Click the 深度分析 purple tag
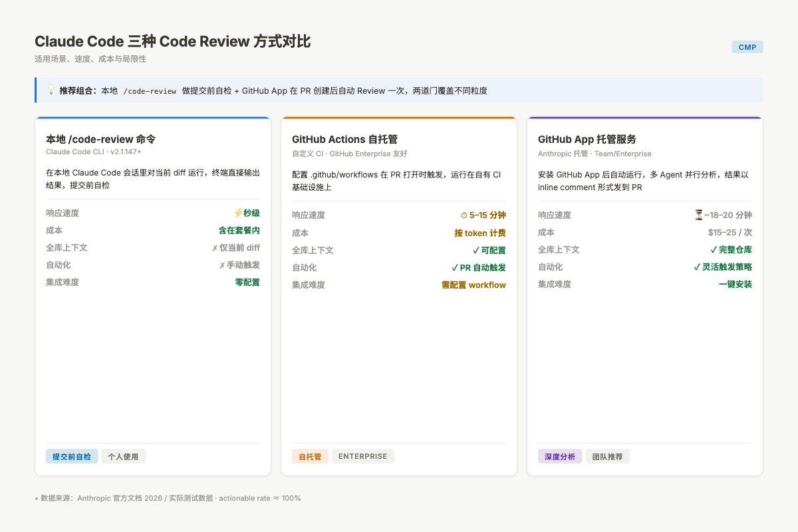 click(x=560, y=457)
